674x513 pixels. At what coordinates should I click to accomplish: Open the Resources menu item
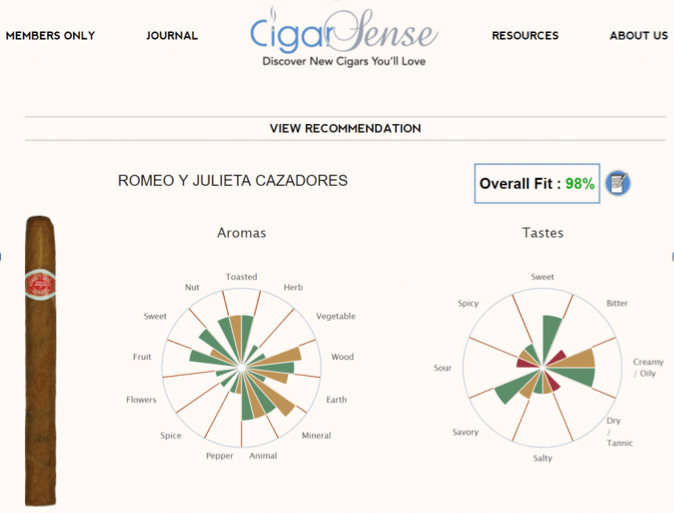(x=525, y=36)
